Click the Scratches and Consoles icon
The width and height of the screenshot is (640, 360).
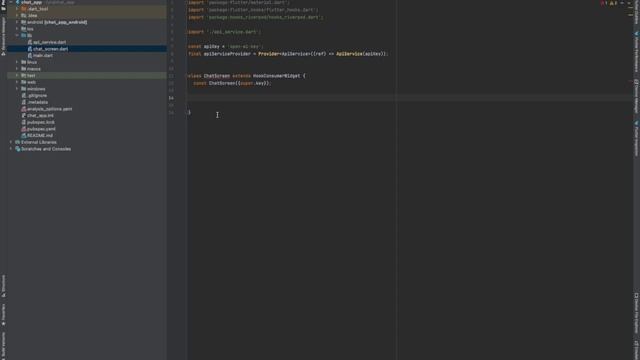click(18, 149)
